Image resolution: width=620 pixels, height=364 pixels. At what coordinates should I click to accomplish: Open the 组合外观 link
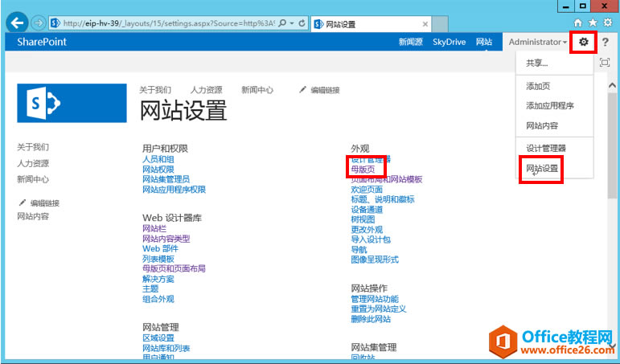(x=158, y=299)
